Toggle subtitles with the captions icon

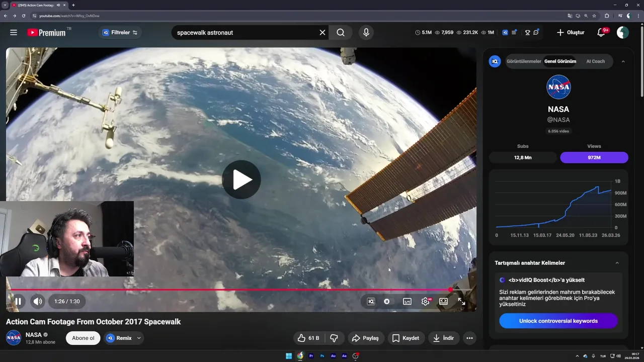point(407,302)
